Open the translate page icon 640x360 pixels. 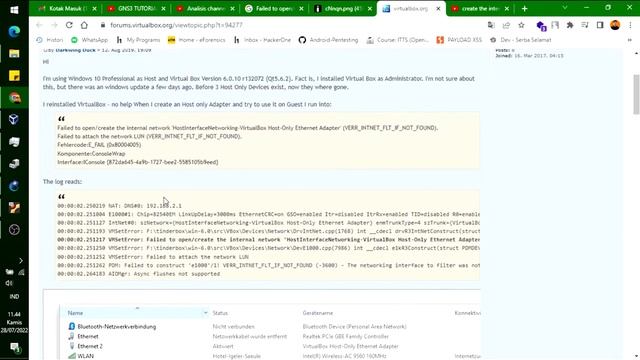tap(491, 25)
